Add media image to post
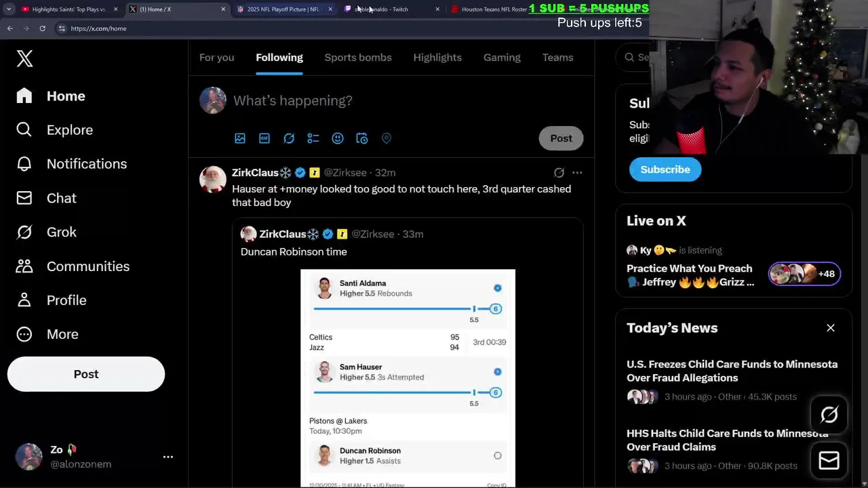868x488 pixels. pos(240,138)
